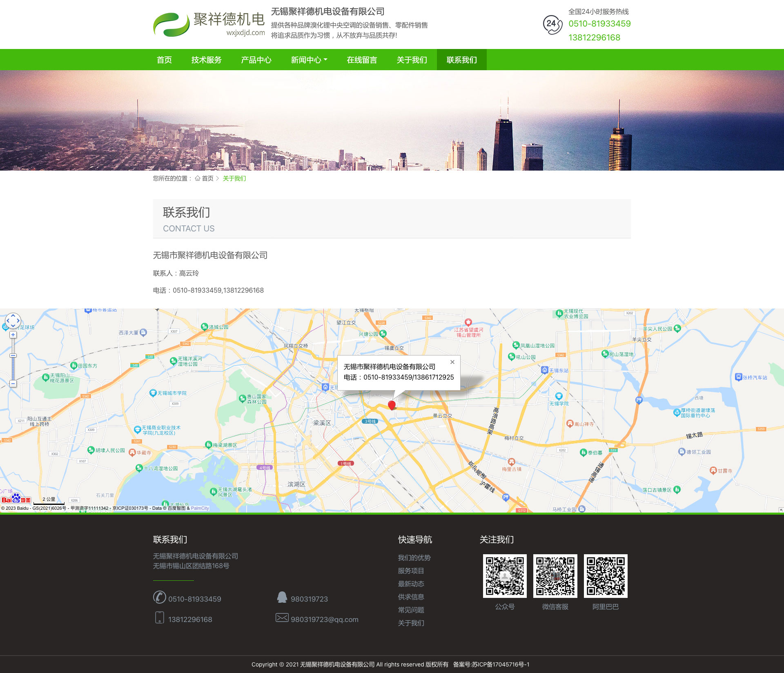Click the email envelope icon in footer

282,618
